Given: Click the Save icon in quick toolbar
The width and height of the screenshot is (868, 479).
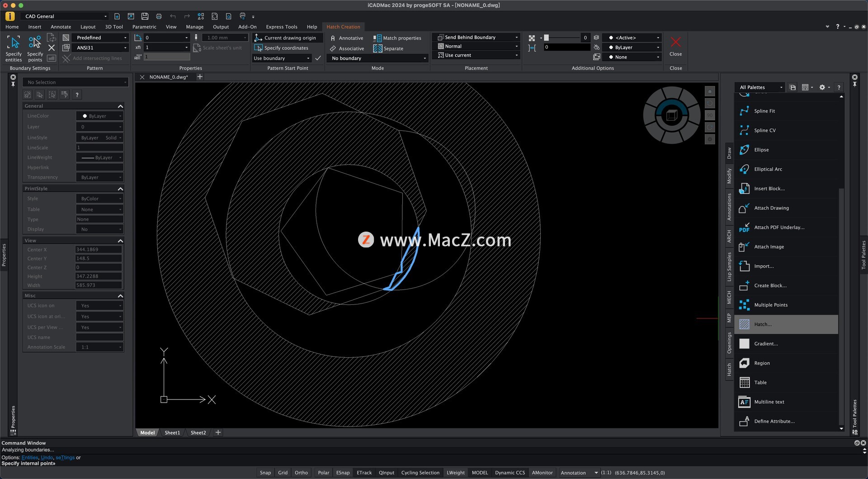Looking at the screenshot, I should pyautogui.click(x=145, y=16).
